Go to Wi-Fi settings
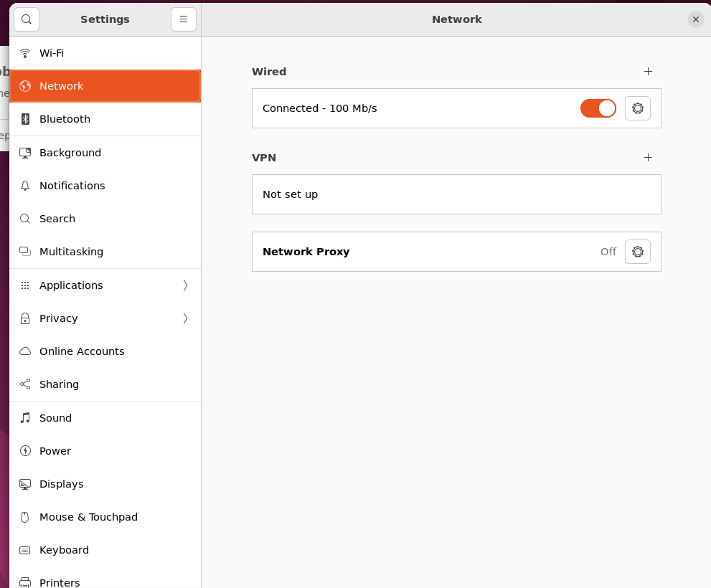711x588 pixels. pos(105,53)
